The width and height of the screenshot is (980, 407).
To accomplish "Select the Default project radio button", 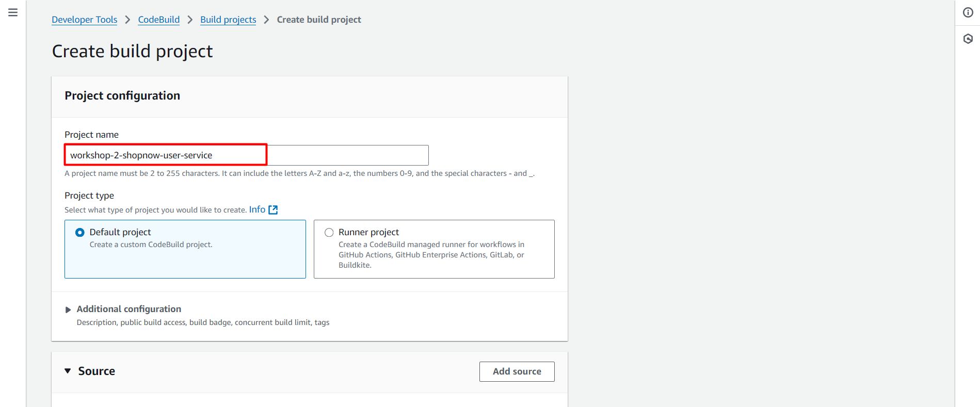I will 80,232.
